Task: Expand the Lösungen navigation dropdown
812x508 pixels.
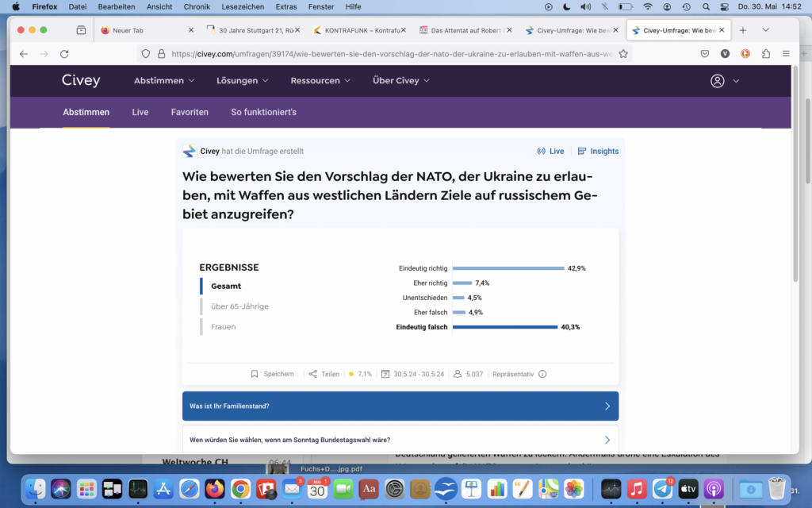Action: (x=243, y=81)
